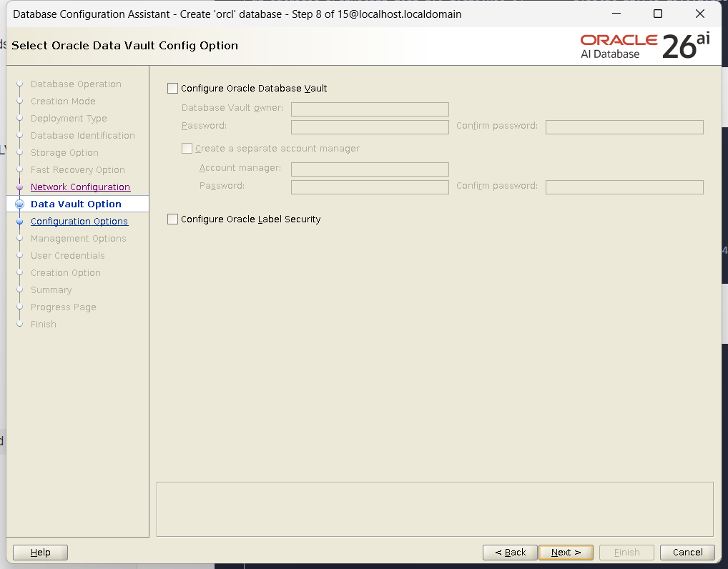Minimize the Database Configuration Assistant window
This screenshot has width=728, height=569.
616,14
